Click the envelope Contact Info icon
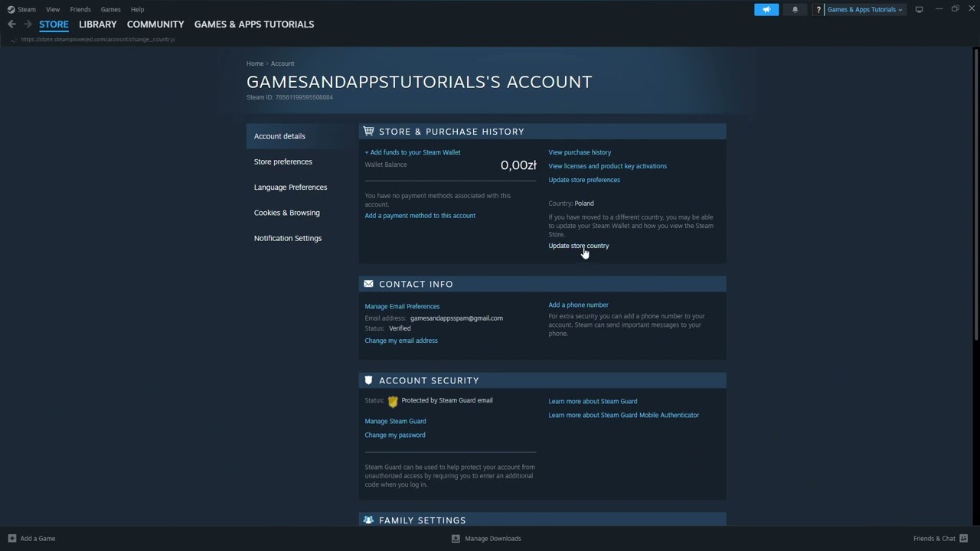This screenshot has width=980, height=551. [369, 284]
